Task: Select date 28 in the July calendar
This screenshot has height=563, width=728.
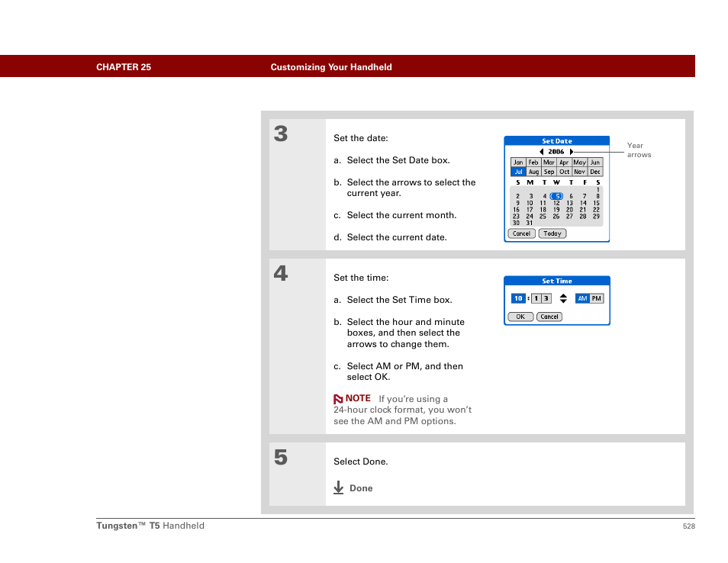Action: 583,217
